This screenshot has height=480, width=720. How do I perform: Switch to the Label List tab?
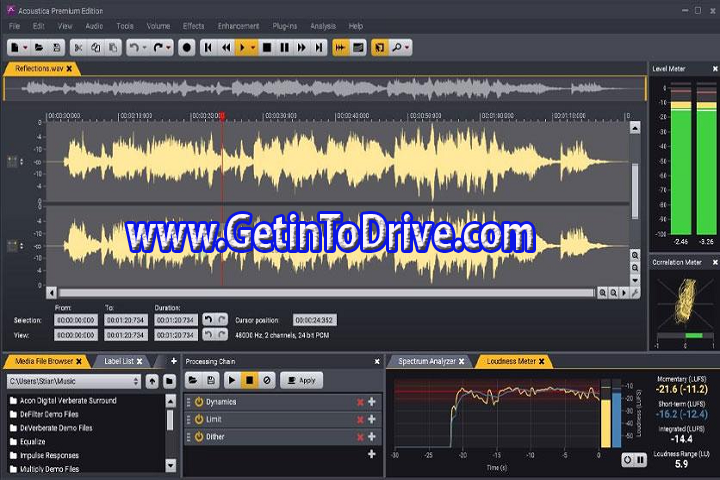pyautogui.click(x=119, y=361)
